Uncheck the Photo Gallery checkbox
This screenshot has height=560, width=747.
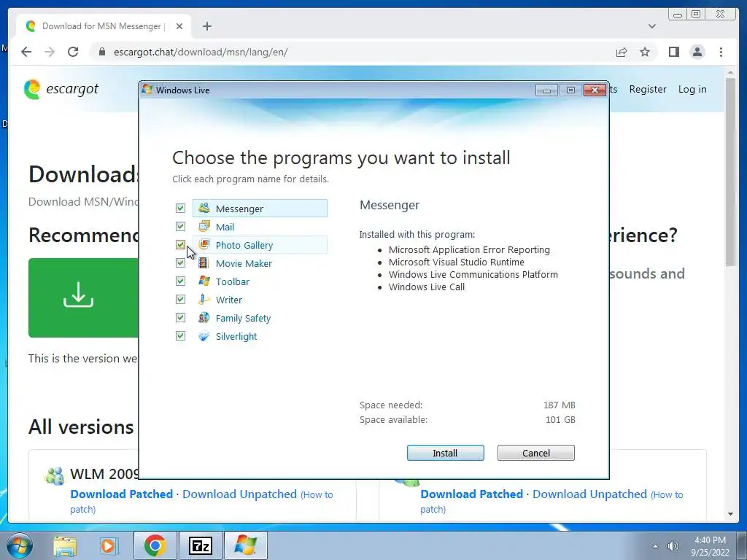[181, 245]
